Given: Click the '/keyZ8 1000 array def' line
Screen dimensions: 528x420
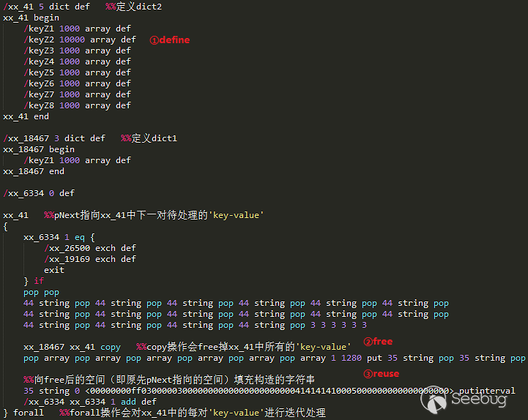Looking at the screenshot, I should pos(77,105).
